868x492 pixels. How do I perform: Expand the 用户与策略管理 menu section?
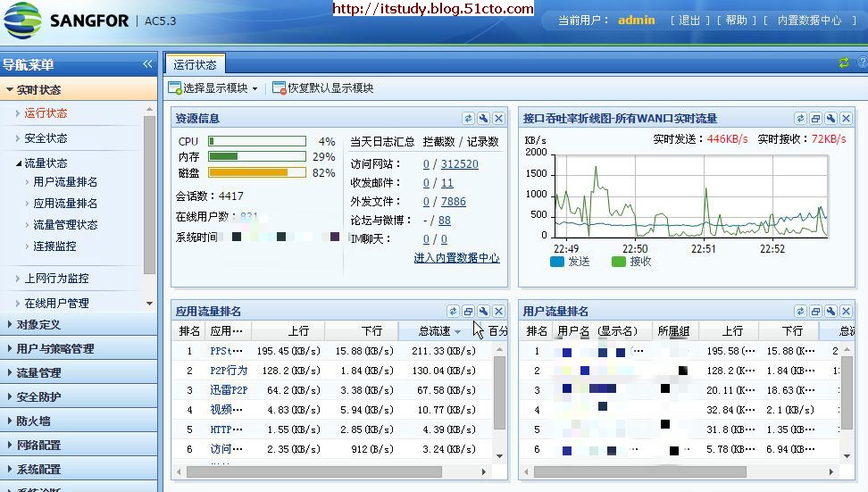coord(79,348)
